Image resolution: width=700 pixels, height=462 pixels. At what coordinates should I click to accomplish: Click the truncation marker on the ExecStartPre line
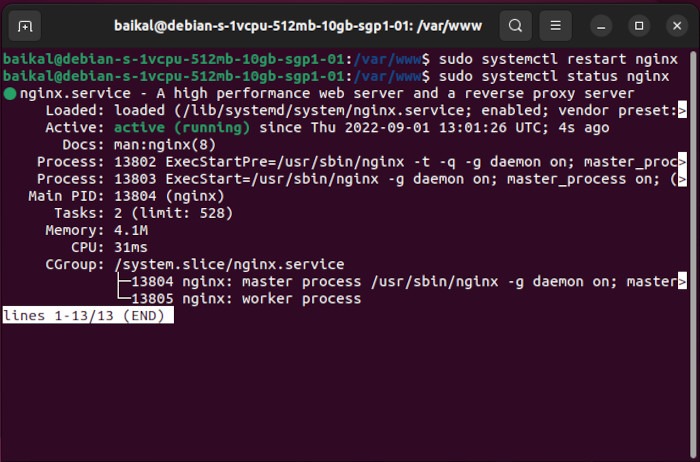tap(682, 162)
